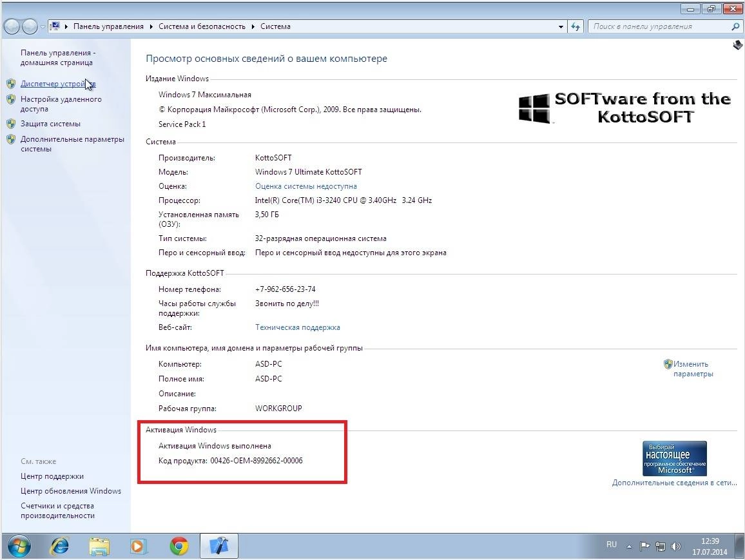The height and width of the screenshot is (560, 745).
Task: Click the KottoSOFT Windows logo image
Action: (x=624, y=108)
